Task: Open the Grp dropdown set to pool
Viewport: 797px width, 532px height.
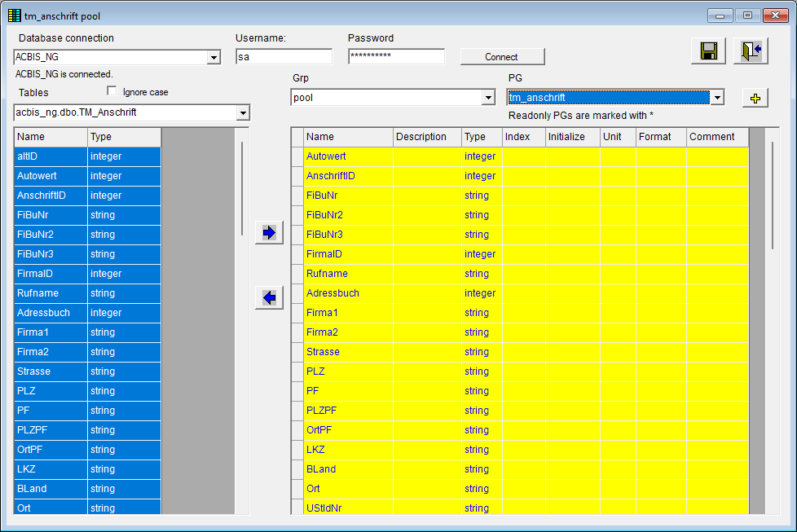Action: click(489, 97)
